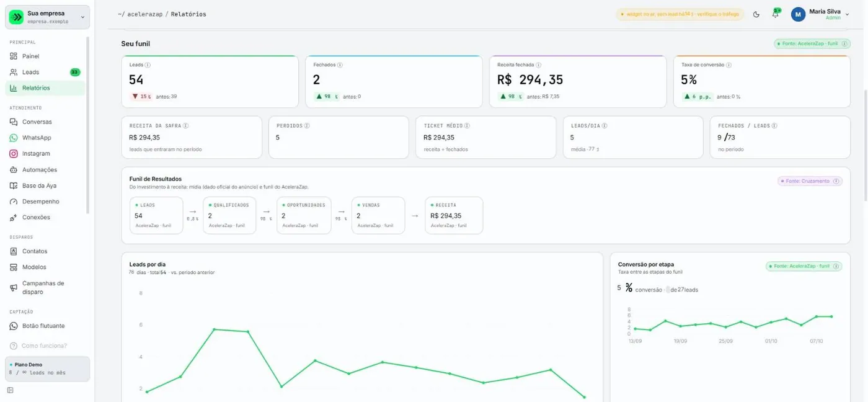The width and height of the screenshot is (868, 402).
Task: Click the main page vertical scrollbar
Action: [865, 146]
